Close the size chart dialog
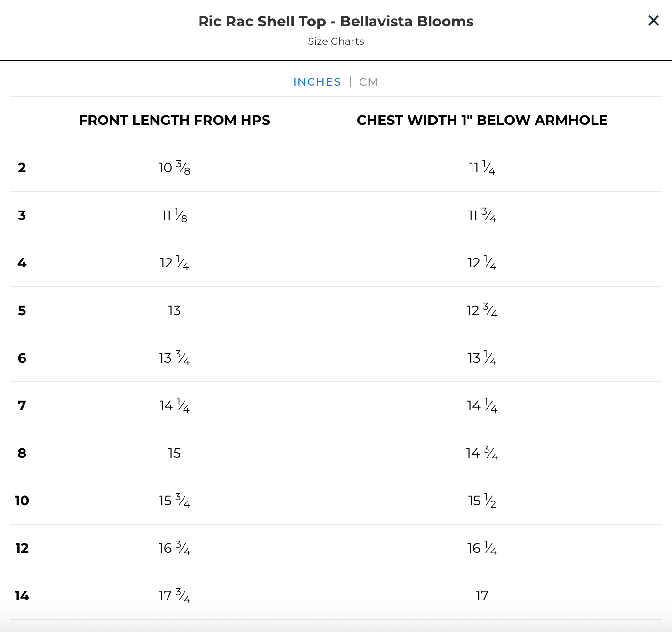672x632 pixels. (653, 21)
